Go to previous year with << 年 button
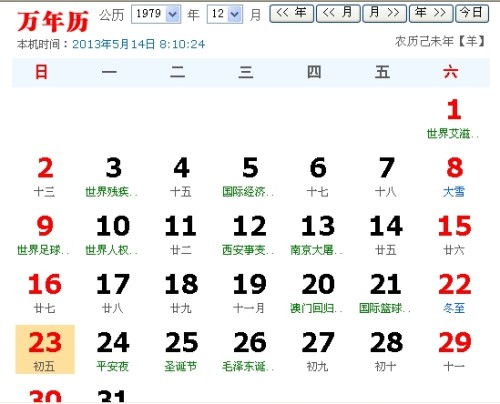This screenshot has height=404, width=500. point(292,13)
